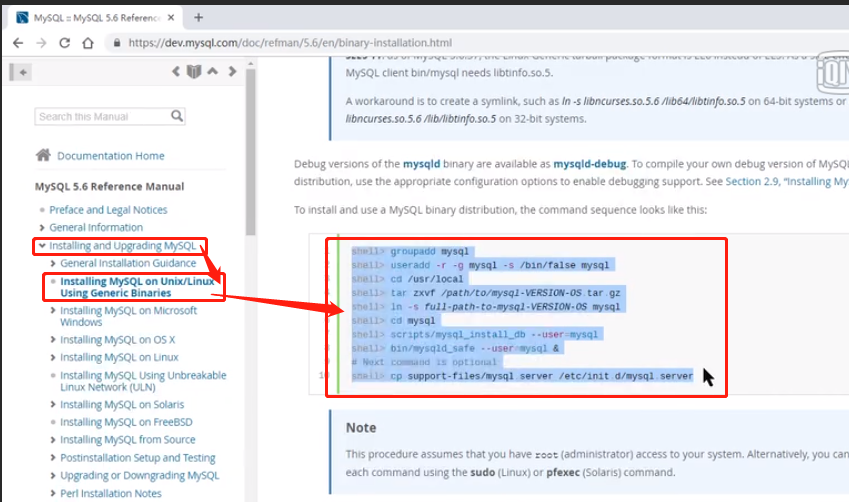Click the 'Note' heading below the code block
This screenshot has width=849, height=502.
pyautogui.click(x=361, y=428)
